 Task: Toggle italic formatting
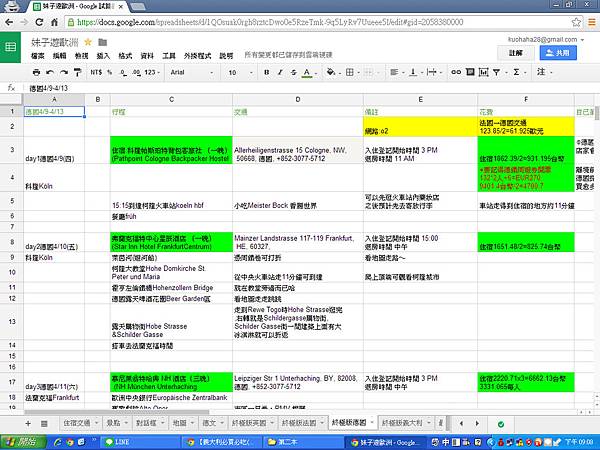280,72
